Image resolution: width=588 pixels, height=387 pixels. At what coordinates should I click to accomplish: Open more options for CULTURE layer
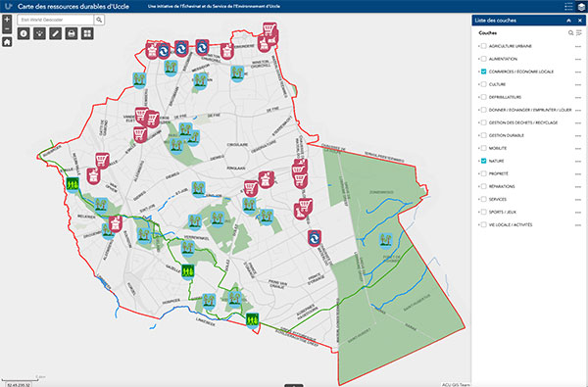tap(578, 85)
